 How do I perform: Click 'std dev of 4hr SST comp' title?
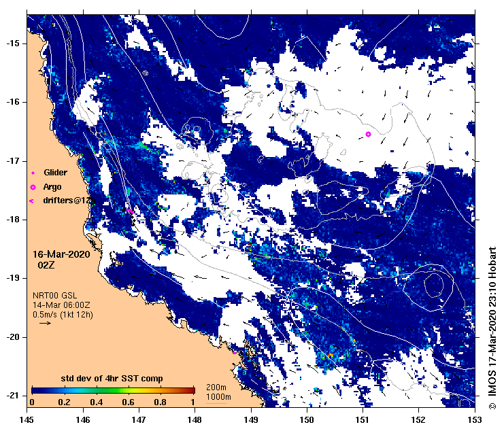(x=112, y=379)
